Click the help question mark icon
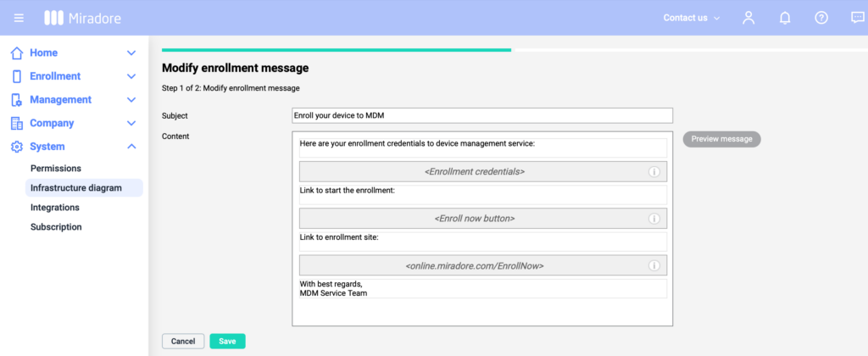 click(821, 18)
